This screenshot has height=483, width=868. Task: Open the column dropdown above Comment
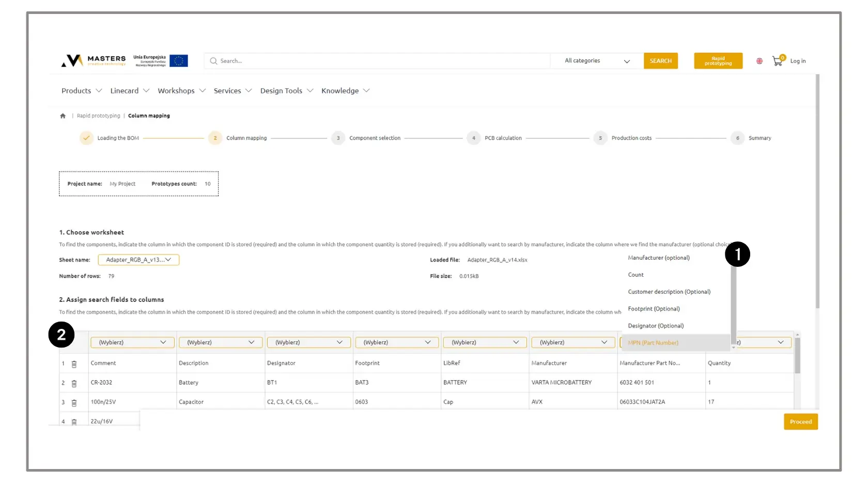pos(132,342)
